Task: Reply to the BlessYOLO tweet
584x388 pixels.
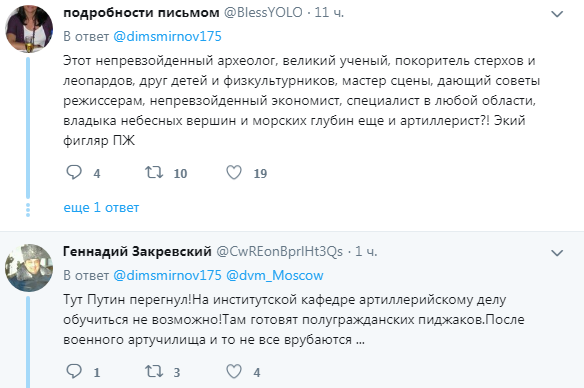Action: coord(74,172)
